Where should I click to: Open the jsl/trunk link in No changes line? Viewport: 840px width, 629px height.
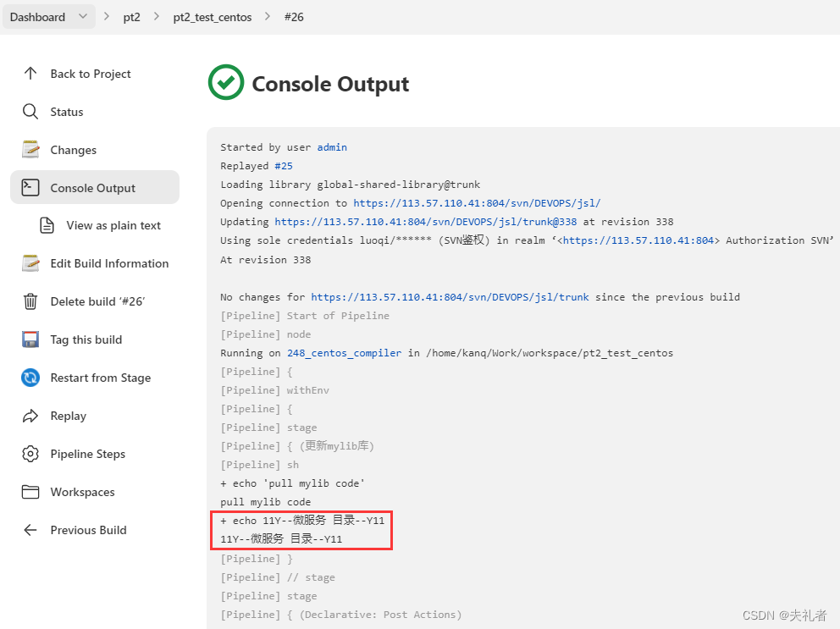tap(450, 297)
